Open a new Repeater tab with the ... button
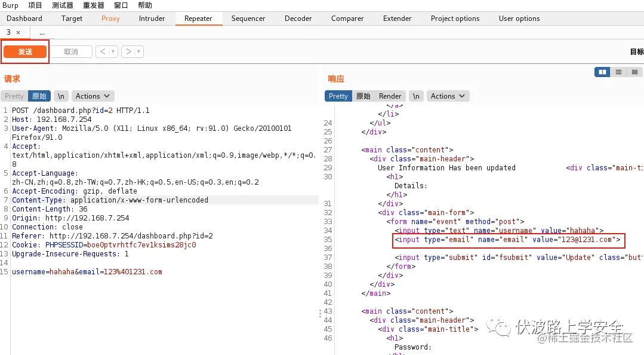Screen dimensions: 644x355 42,32
